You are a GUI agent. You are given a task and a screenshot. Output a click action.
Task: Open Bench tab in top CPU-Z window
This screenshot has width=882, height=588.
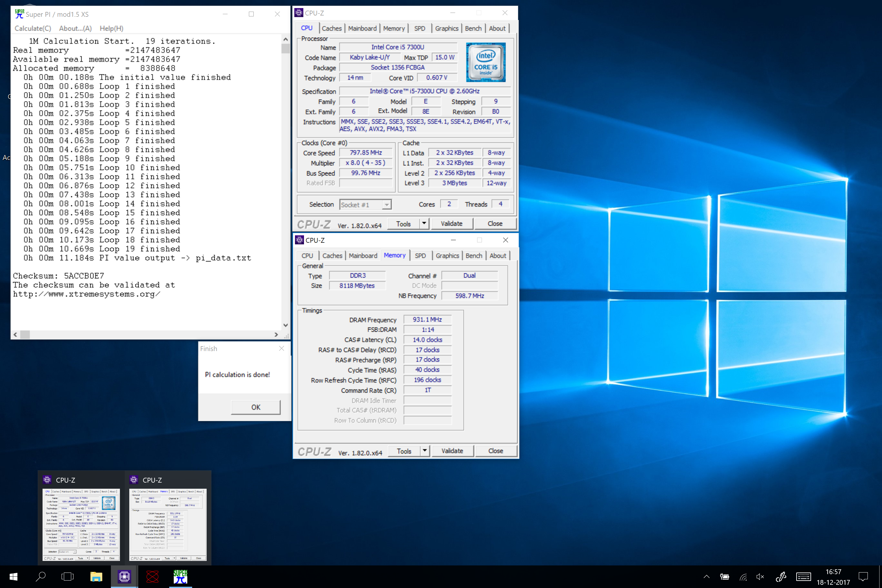click(x=473, y=28)
